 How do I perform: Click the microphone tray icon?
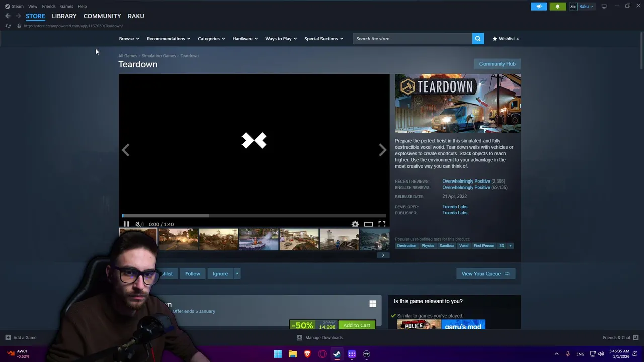[x=568, y=354]
